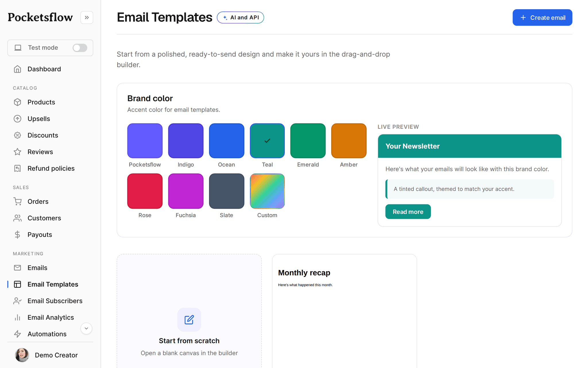Click the selected Teal swatch

[x=267, y=141]
